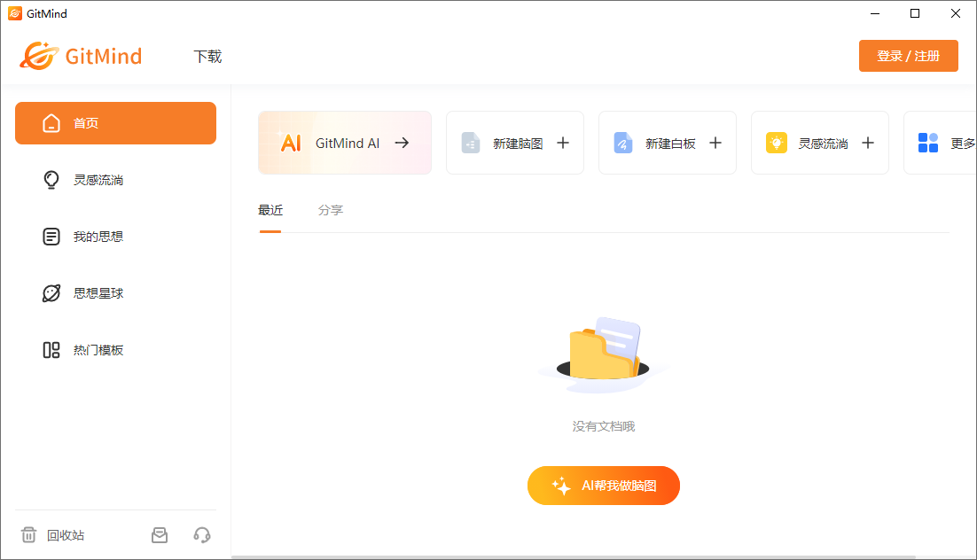Click the 登录 / 注册 button

pyautogui.click(x=908, y=56)
